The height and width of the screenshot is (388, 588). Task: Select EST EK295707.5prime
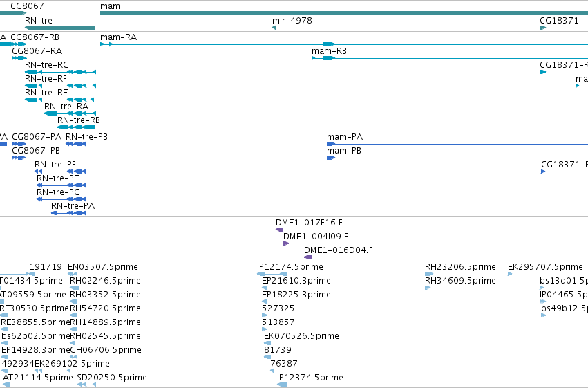pos(545,267)
